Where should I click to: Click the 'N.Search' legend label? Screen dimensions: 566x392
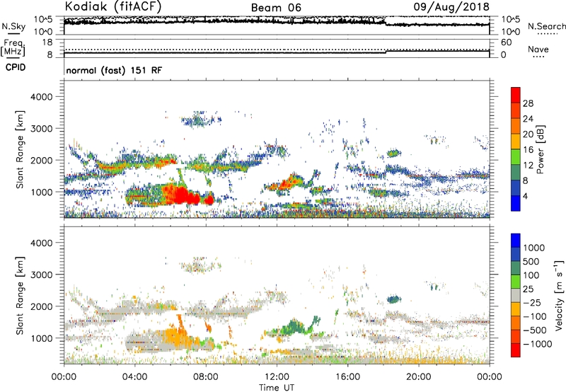pyautogui.click(x=547, y=26)
